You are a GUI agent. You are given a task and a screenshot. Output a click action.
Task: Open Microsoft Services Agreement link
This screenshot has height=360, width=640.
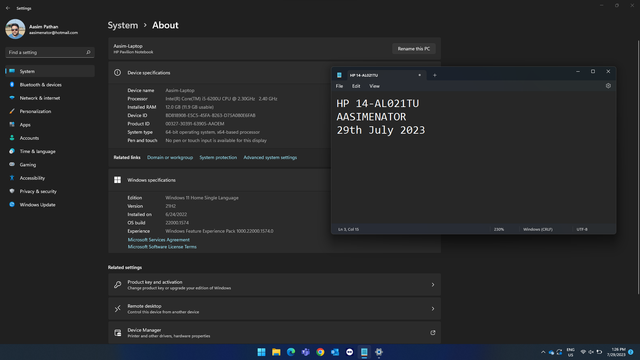(x=158, y=240)
